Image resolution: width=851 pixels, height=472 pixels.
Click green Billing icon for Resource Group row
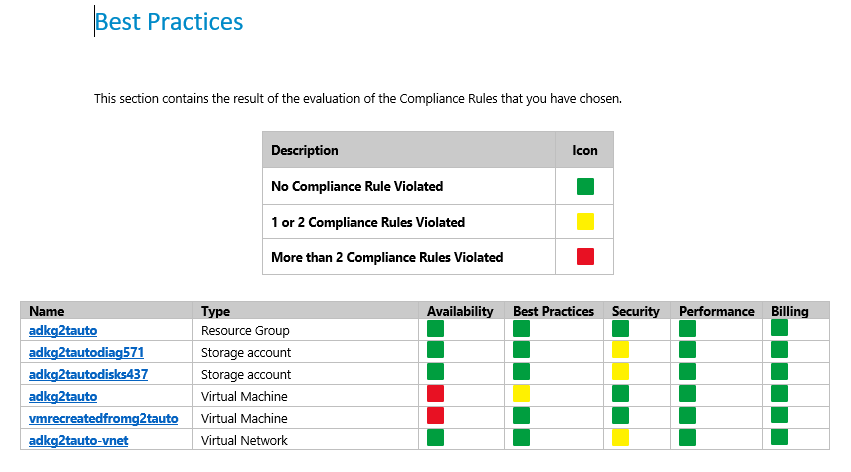(779, 328)
